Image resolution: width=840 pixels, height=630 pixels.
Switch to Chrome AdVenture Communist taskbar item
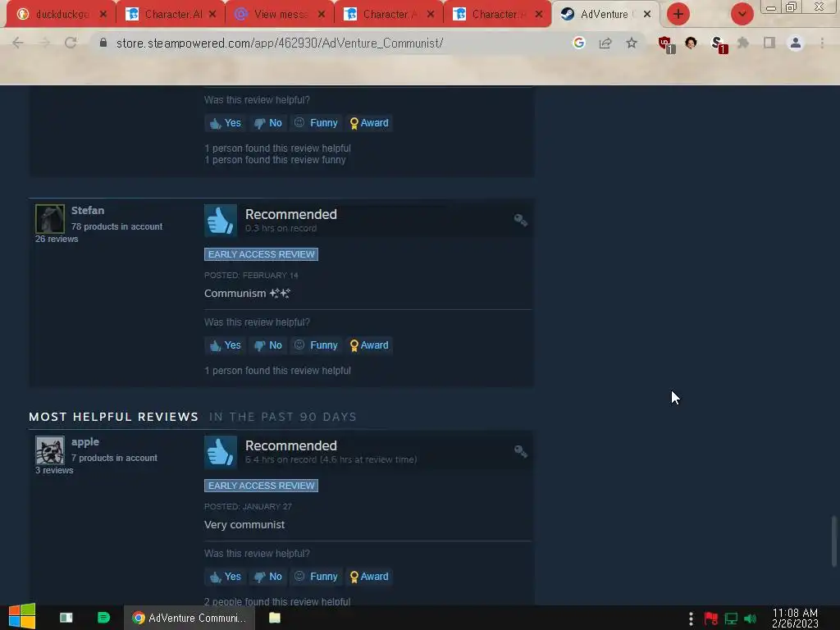tap(189, 618)
